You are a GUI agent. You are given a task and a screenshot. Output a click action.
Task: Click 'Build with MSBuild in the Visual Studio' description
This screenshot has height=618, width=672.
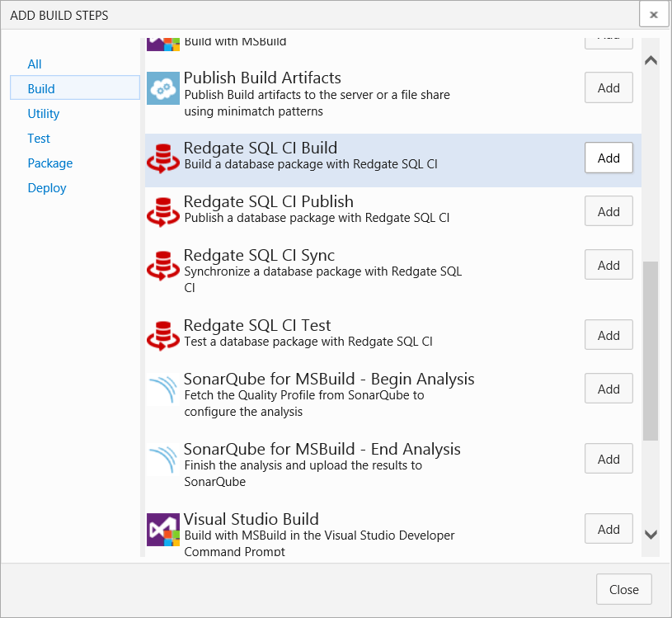pyautogui.click(x=319, y=544)
